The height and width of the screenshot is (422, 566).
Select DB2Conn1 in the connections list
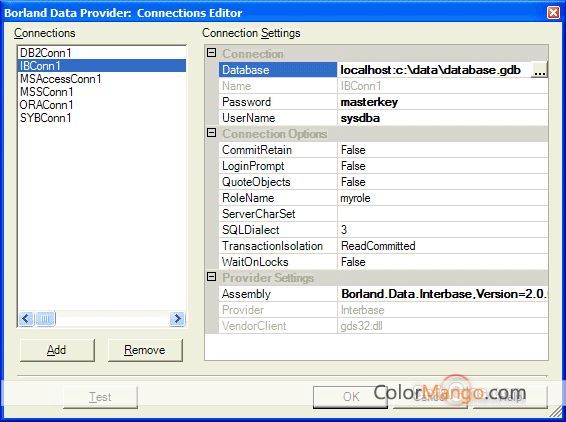tap(46, 53)
